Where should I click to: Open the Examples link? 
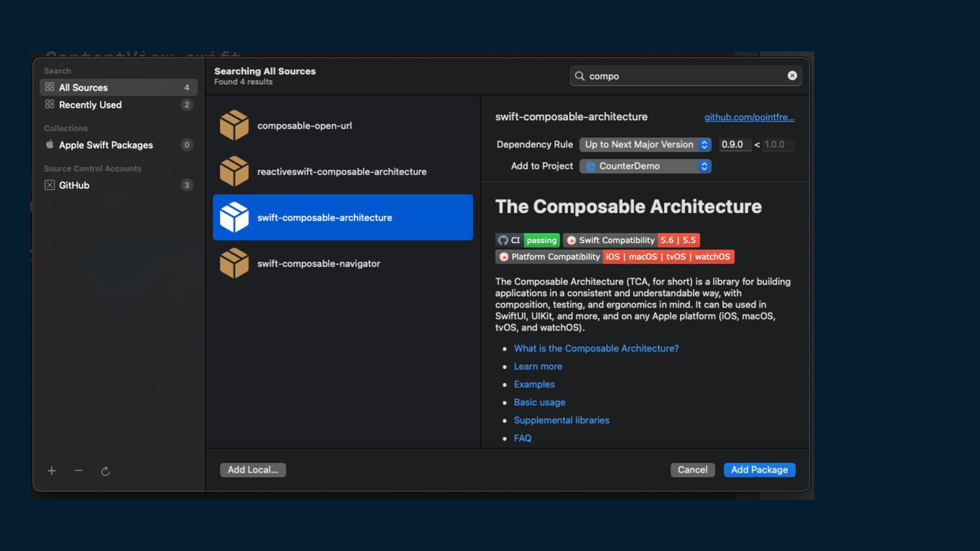(x=534, y=384)
